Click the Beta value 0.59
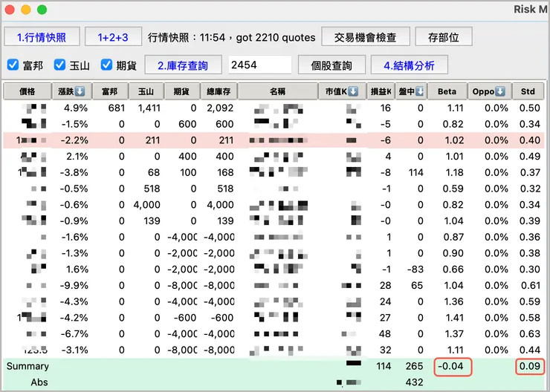 pyautogui.click(x=453, y=189)
